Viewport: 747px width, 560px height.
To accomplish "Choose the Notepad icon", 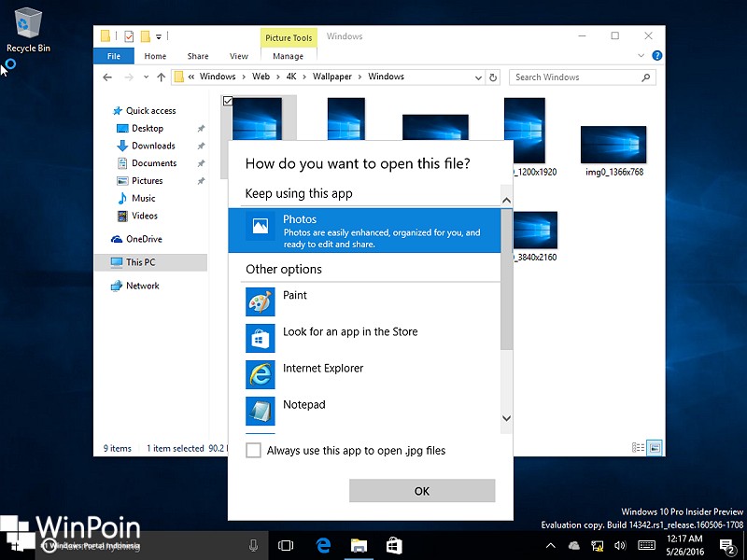I will pyautogui.click(x=261, y=411).
